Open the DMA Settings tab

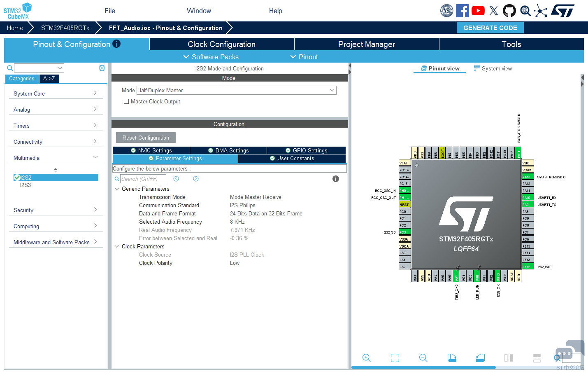(x=228, y=150)
